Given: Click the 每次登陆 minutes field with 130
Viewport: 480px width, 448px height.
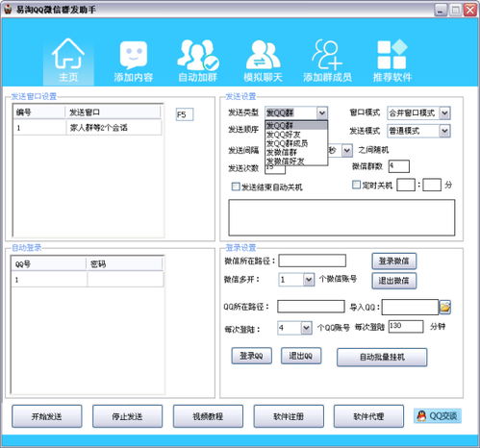Looking at the screenshot, I should click(406, 327).
